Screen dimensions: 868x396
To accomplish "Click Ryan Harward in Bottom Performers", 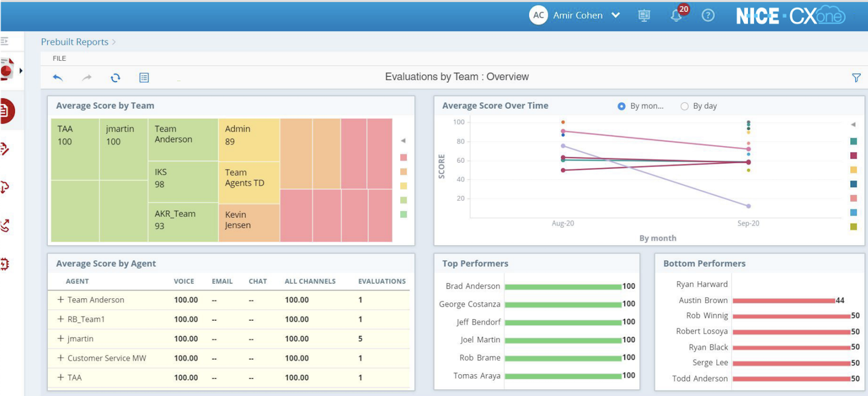I will (x=702, y=284).
